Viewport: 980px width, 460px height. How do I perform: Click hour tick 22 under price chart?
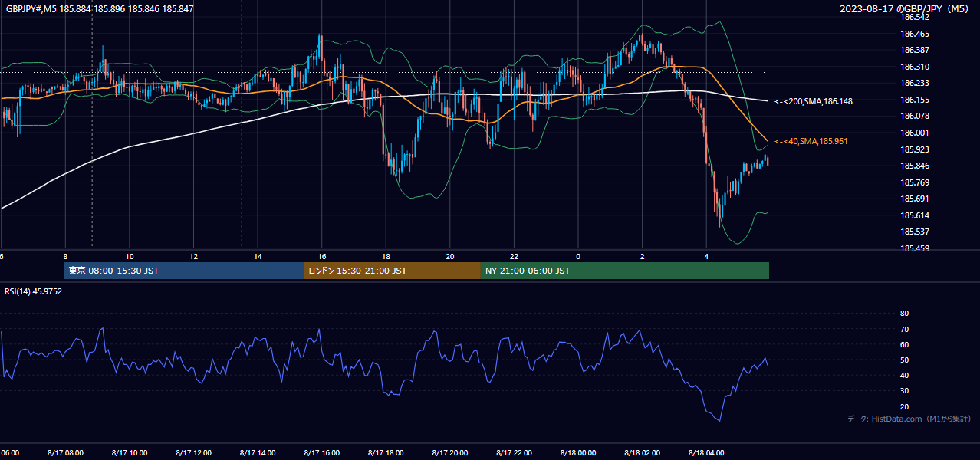514,256
